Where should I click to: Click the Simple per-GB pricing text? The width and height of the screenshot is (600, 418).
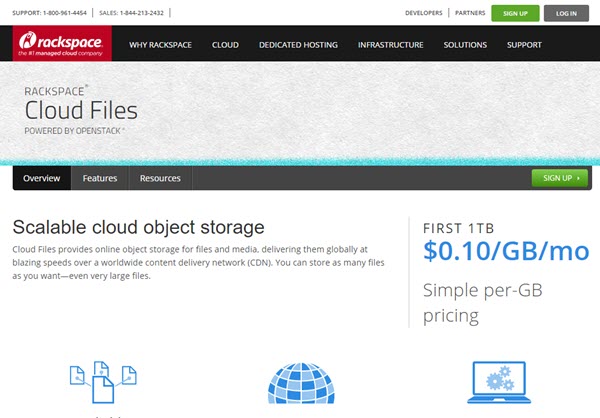[x=483, y=303]
